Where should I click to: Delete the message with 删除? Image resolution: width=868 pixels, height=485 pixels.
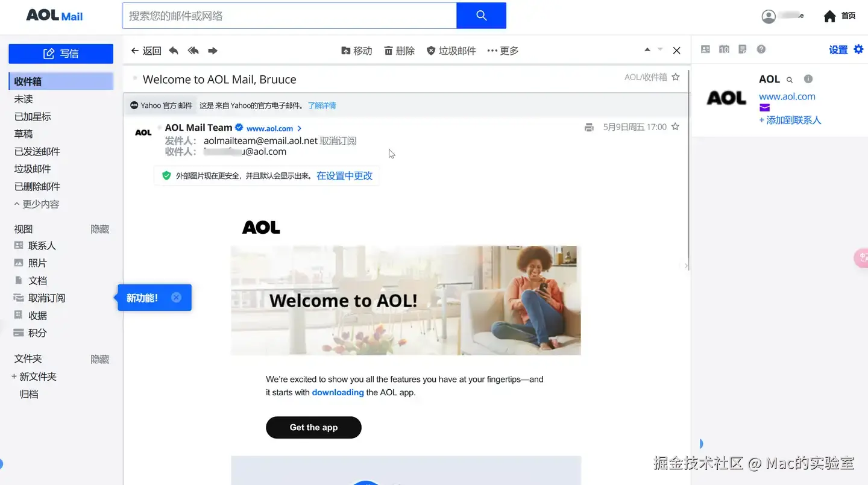click(x=400, y=51)
